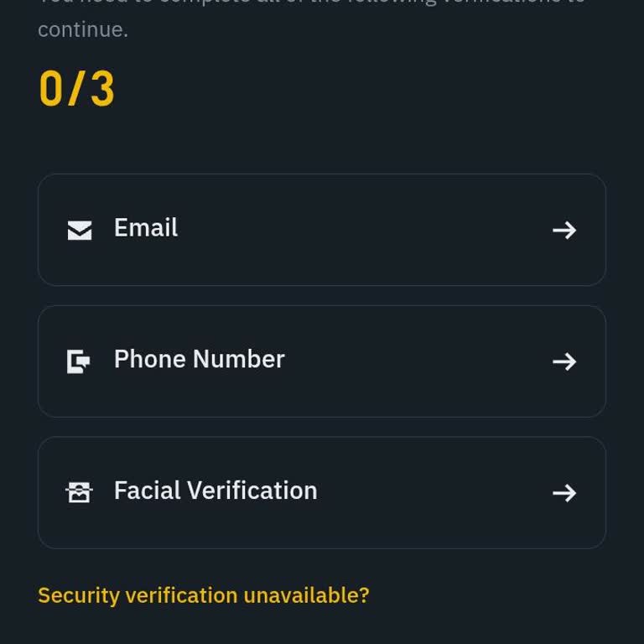The width and height of the screenshot is (644, 644).
Task: Click the phone device icon
Action: [x=79, y=361]
